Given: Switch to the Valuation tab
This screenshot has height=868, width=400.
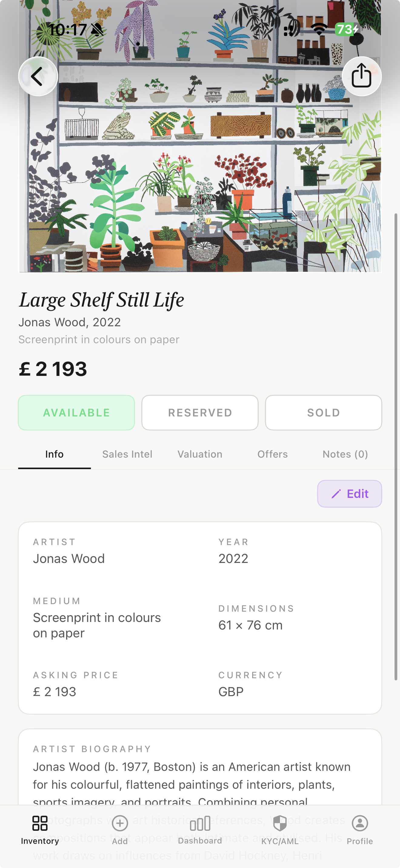Looking at the screenshot, I should coord(200,454).
